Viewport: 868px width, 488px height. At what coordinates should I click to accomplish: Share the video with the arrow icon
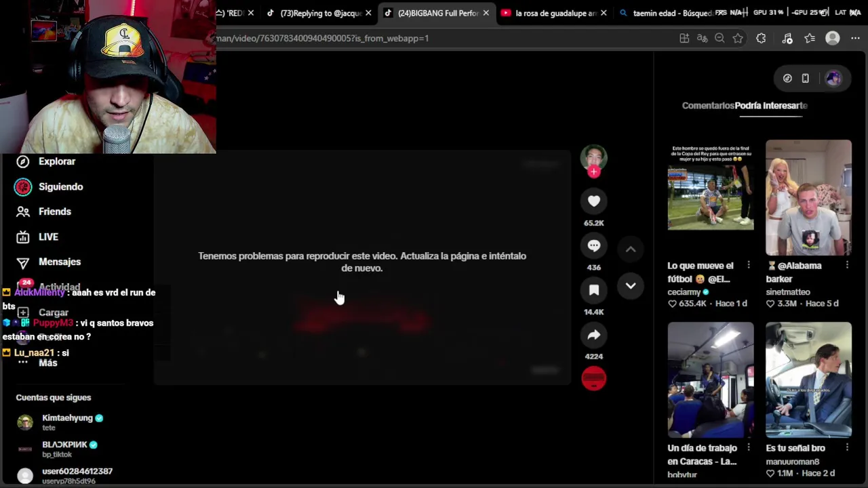[x=594, y=335]
